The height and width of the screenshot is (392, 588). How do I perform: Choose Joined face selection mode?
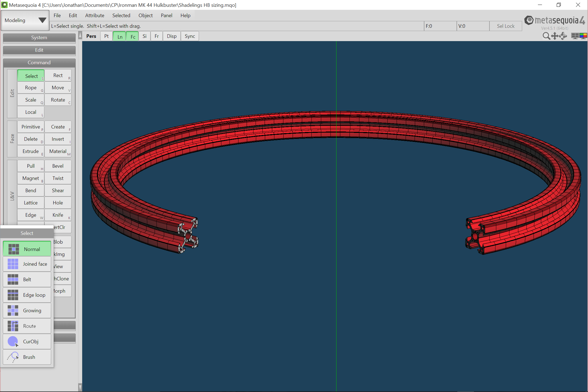point(27,264)
